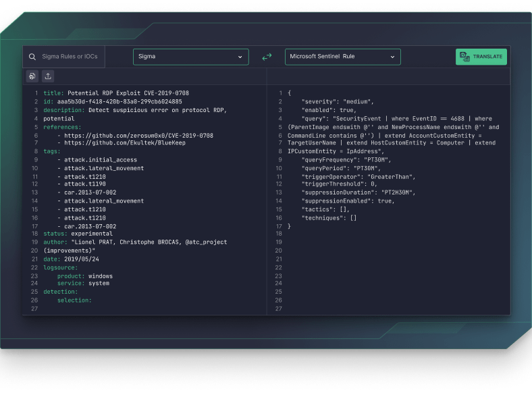Image resolution: width=532 pixels, height=393 pixels.
Task: Open the Sigma source format dropdown
Action: [190, 57]
